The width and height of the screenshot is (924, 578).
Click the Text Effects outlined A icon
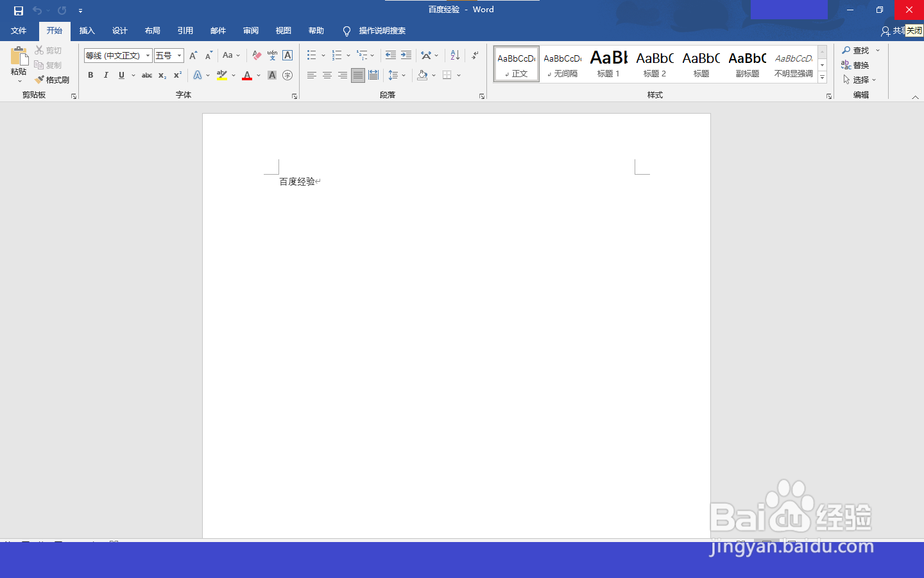click(198, 75)
